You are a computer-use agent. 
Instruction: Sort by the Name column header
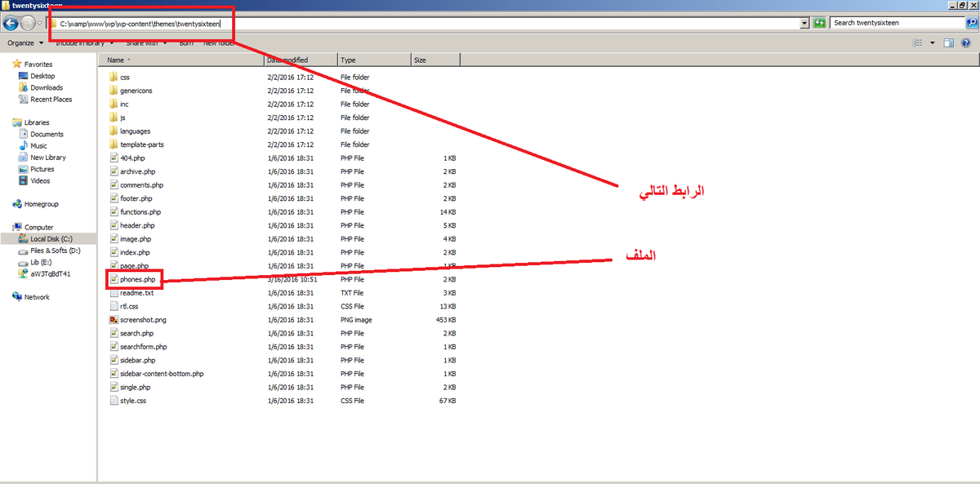pos(182,60)
